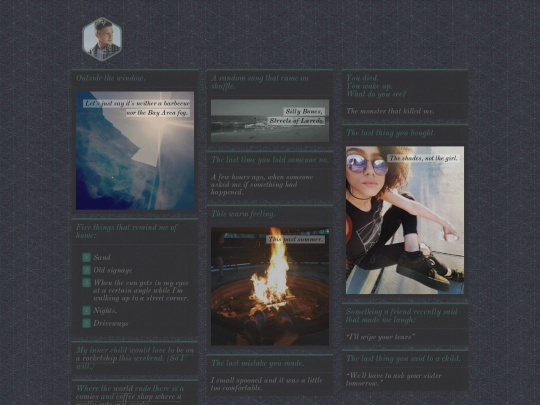This screenshot has height=405, width=540.
Task: Click answer 'The monster that killed me.'
Action: pos(390,111)
